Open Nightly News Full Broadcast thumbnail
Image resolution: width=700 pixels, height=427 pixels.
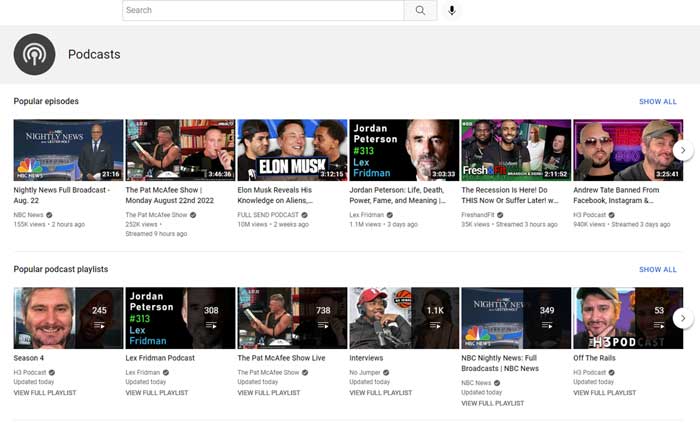[68, 150]
